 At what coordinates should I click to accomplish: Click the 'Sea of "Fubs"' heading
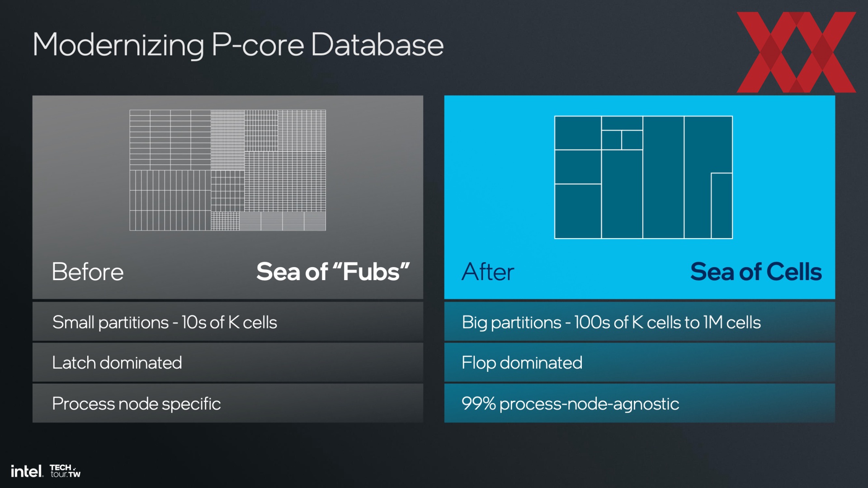(x=333, y=272)
